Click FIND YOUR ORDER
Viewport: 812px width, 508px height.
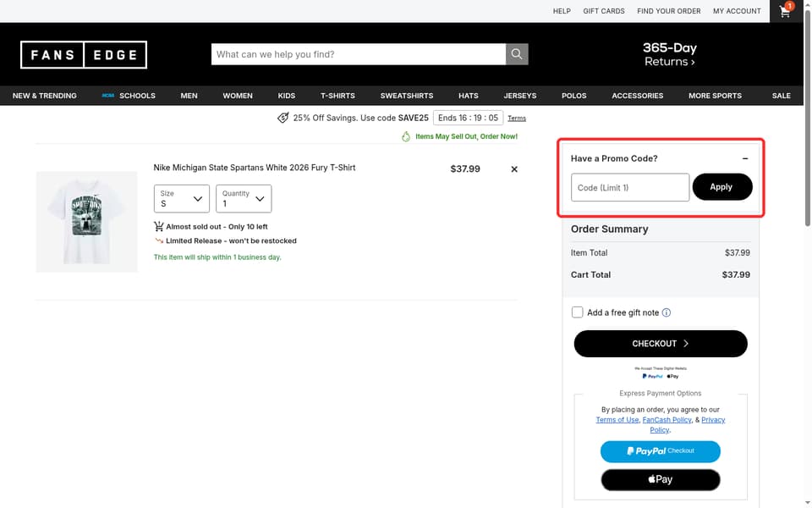668,11
